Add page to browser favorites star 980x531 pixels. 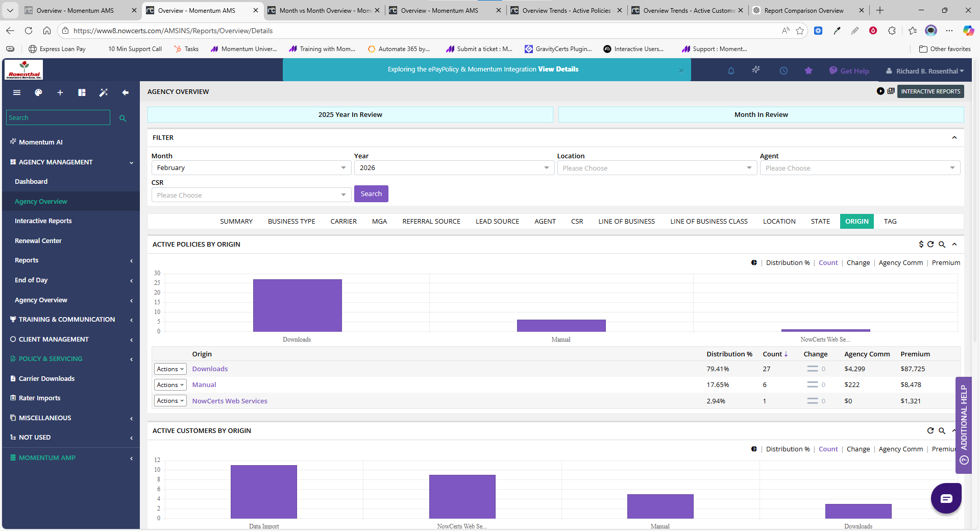(x=800, y=31)
